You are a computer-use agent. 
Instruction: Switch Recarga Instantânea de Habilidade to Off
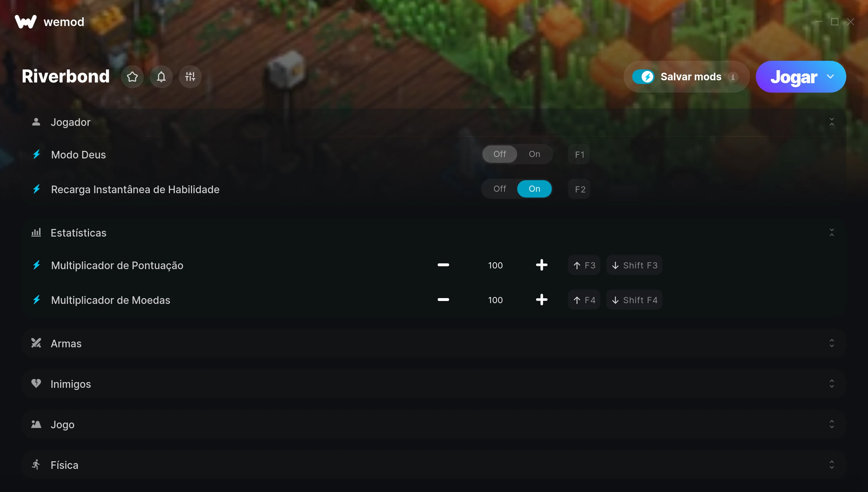(500, 189)
